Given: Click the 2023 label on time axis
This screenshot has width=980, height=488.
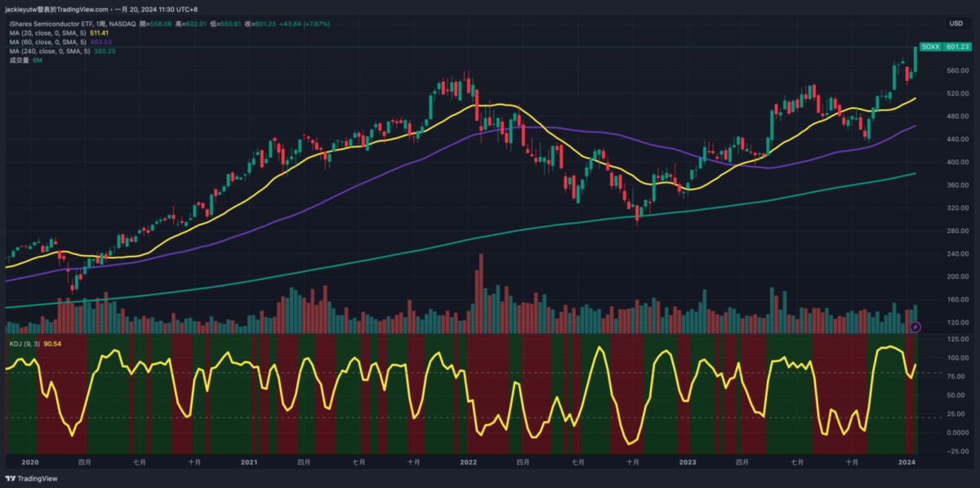Looking at the screenshot, I should point(688,462).
